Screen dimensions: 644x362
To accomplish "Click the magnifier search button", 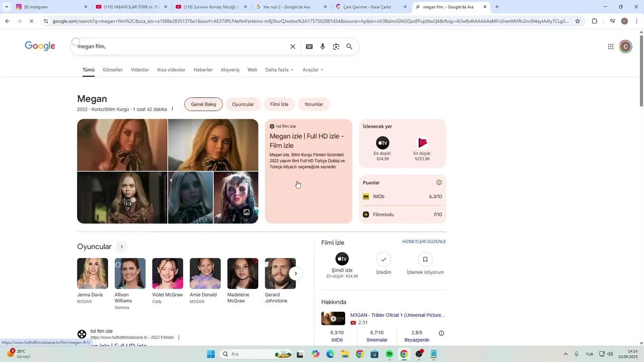I will 349,47.
